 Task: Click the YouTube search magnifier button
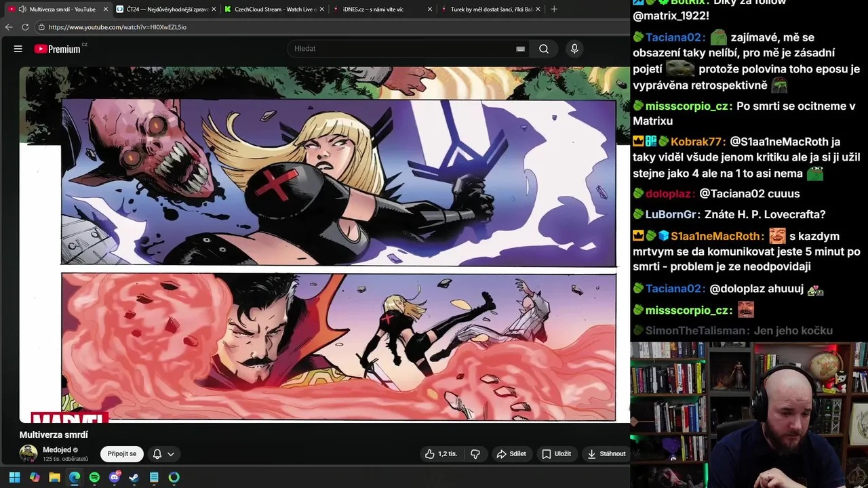544,49
